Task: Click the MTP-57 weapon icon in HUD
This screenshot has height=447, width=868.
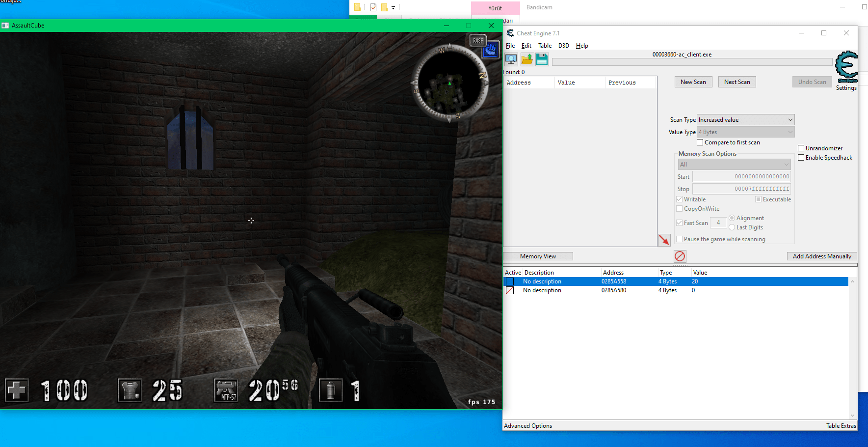Action: [x=226, y=391]
